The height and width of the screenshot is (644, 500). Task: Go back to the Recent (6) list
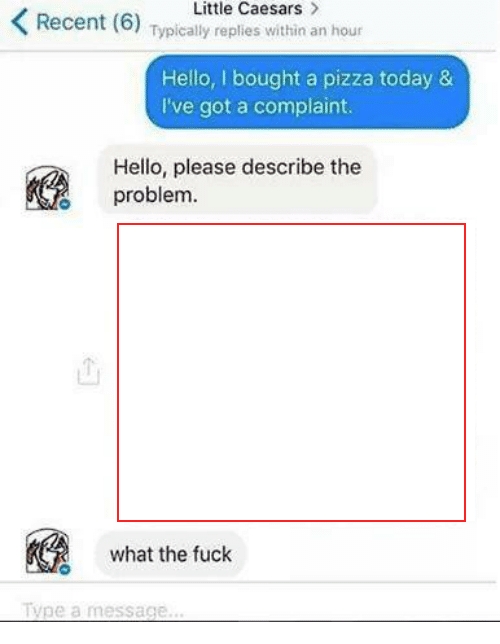(x=76, y=22)
